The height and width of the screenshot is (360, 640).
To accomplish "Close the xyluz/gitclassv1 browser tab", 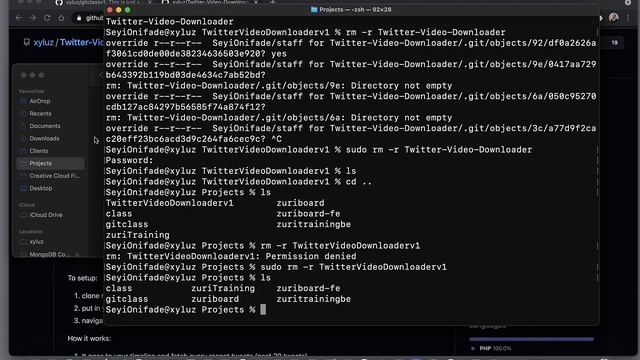I will 149,2.
